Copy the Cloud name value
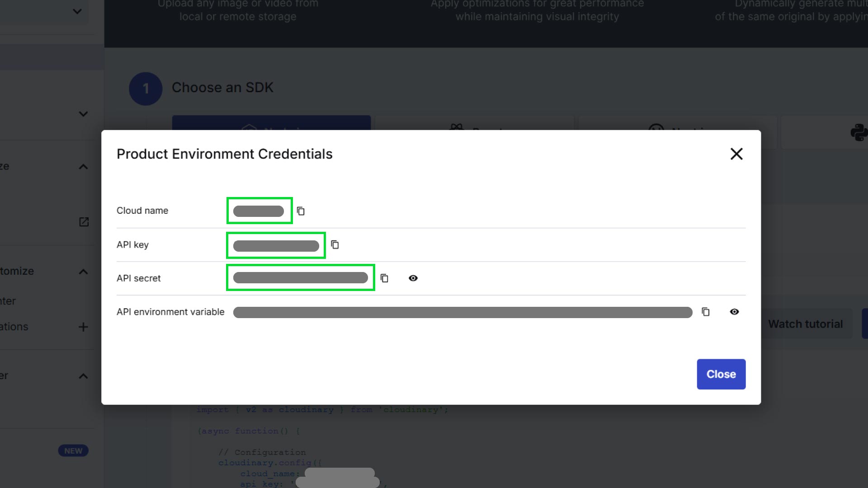The height and width of the screenshot is (488, 868). 301,211
